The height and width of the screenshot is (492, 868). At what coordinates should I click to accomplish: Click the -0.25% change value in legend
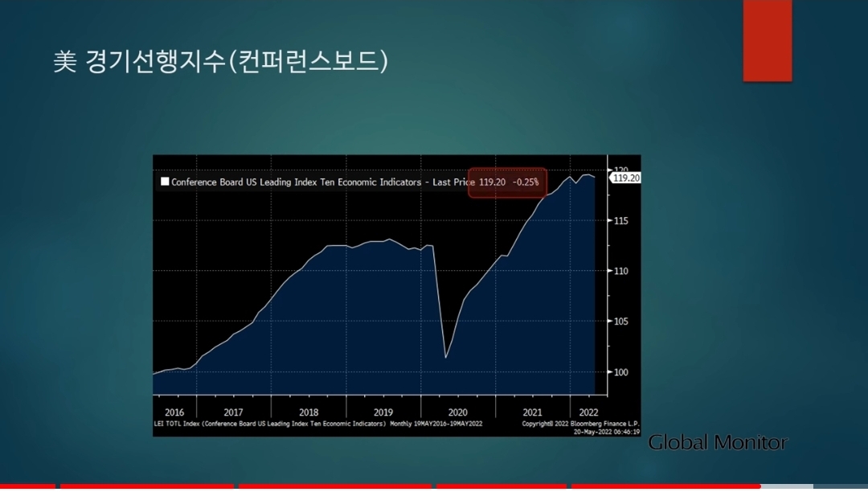click(526, 182)
